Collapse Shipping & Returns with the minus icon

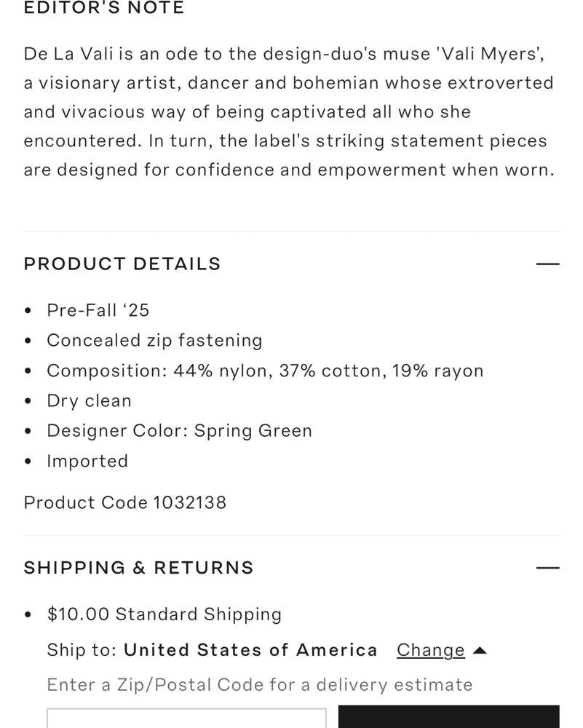[547, 568]
